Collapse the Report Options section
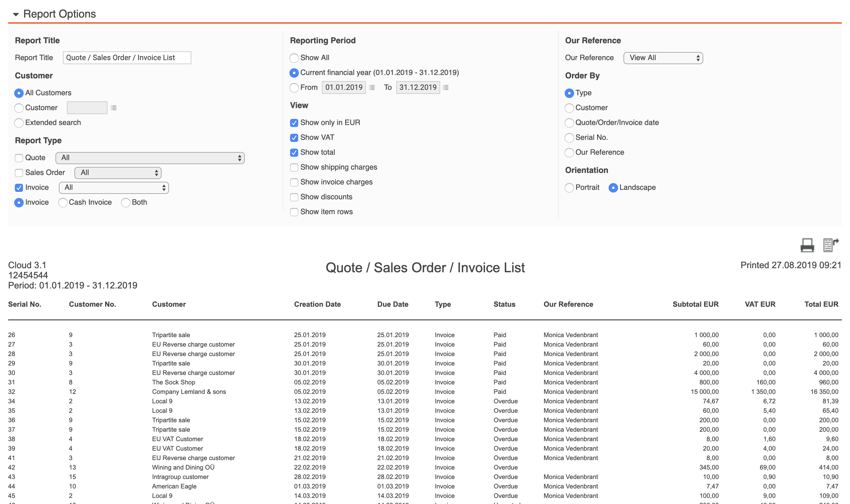Viewport: 850px width, 504px height. (x=16, y=14)
